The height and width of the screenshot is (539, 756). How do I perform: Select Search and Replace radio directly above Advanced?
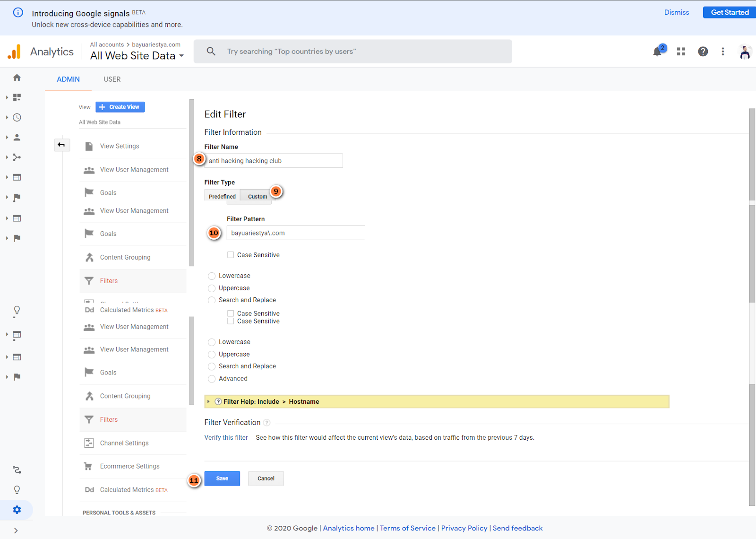point(212,366)
